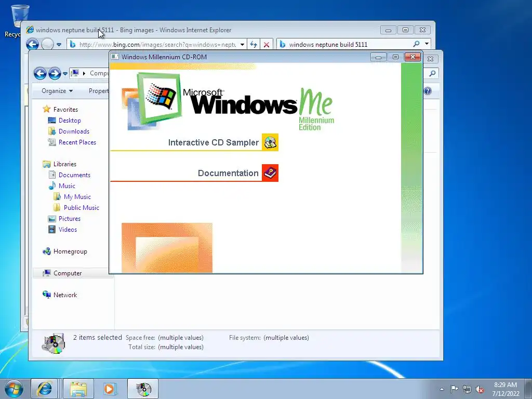Open Internet Explorer from the taskbar
This screenshot has width=532, height=399.
(x=44, y=389)
